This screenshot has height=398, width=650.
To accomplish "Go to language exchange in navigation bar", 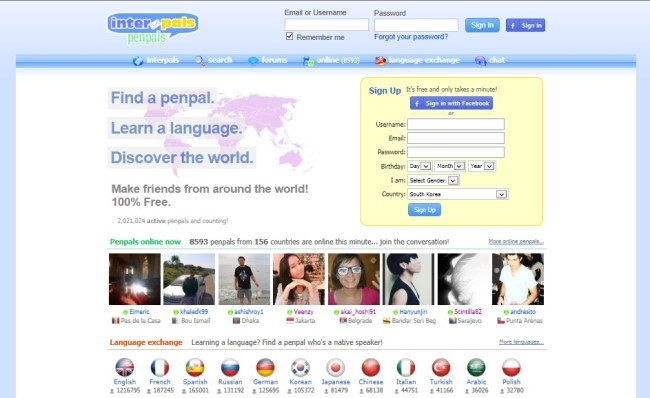I will click(417, 61).
